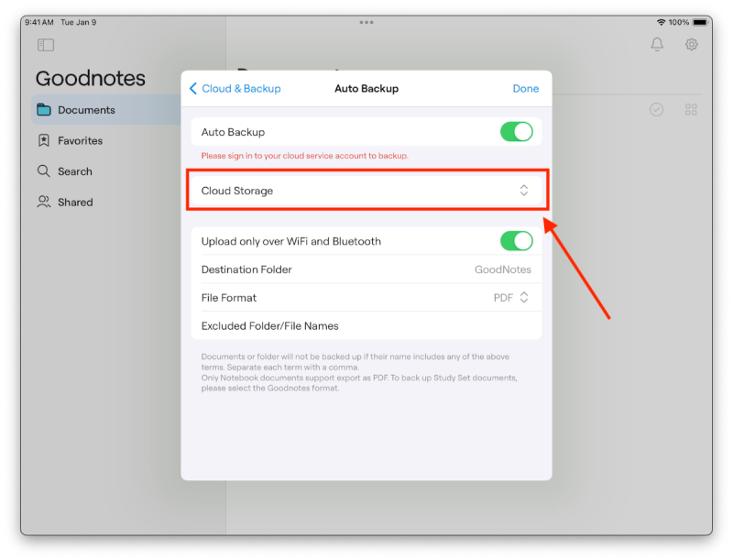Open the Shared sidebar item
Image resolution: width=733 pixels, height=560 pixels.
pos(74,202)
